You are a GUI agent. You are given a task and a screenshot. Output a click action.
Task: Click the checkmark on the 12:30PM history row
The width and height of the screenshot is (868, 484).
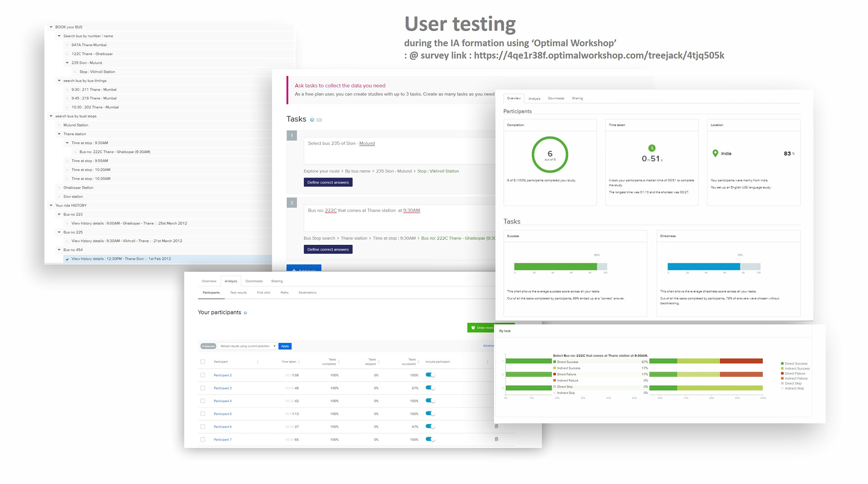[x=67, y=259]
